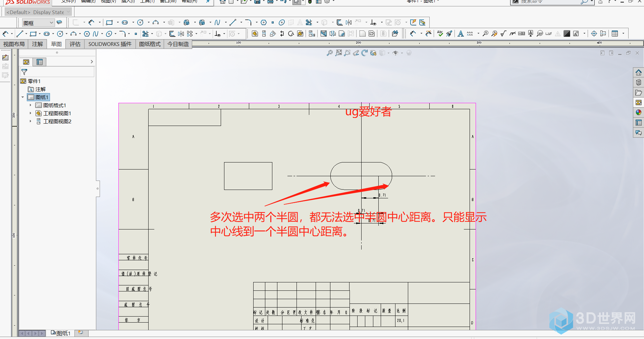Viewport: 644px width, 339px height.
Task: Open the File Explorer task pane icon
Action: click(x=638, y=92)
